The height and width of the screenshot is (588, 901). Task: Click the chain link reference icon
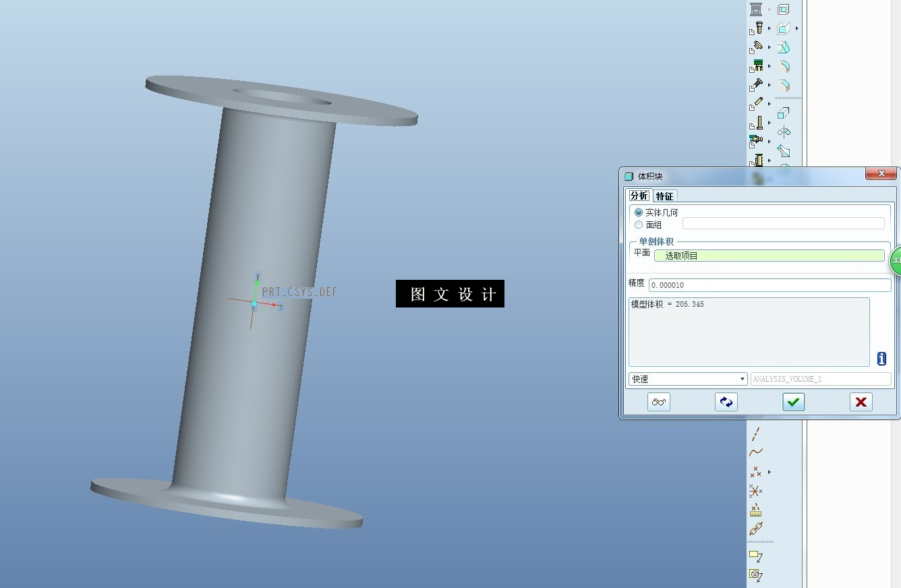pyautogui.click(x=756, y=529)
